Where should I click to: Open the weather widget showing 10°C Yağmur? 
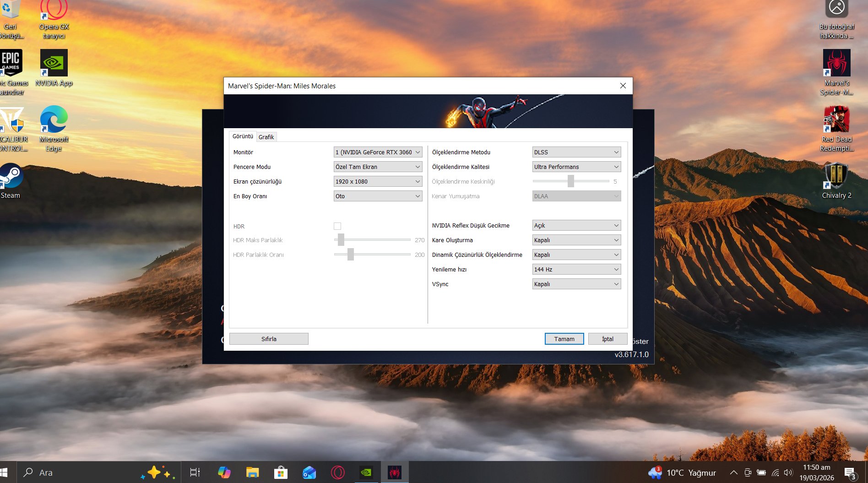(x=682, y=472)
